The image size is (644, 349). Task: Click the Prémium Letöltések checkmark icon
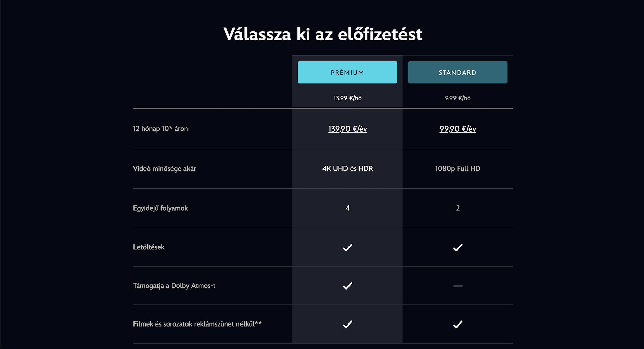347,247
